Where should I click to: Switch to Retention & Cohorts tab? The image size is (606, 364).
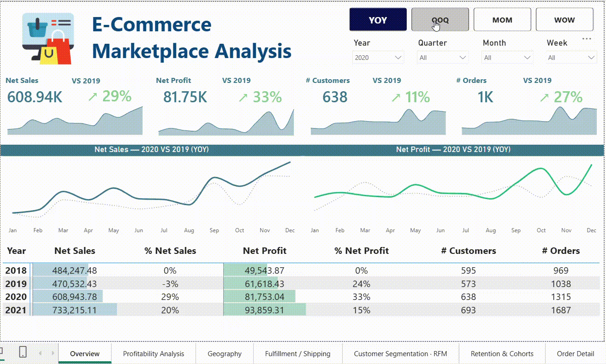click(502, 353)
